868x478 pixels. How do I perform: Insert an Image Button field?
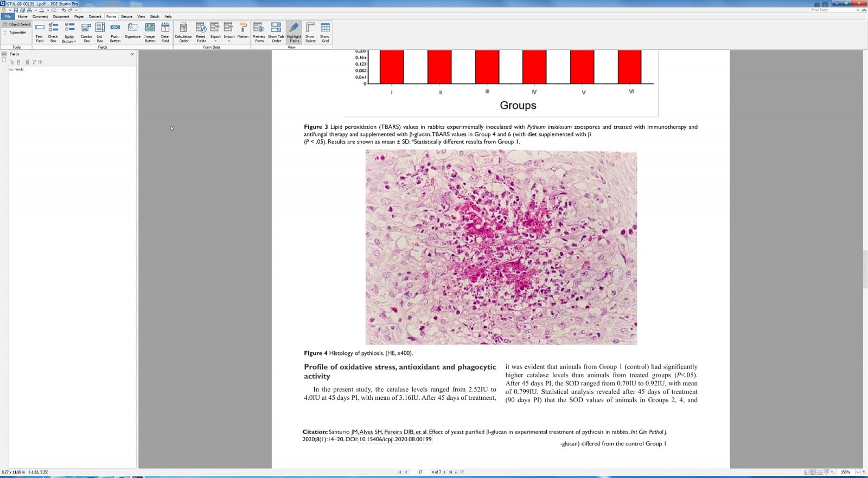coord(150,33)
